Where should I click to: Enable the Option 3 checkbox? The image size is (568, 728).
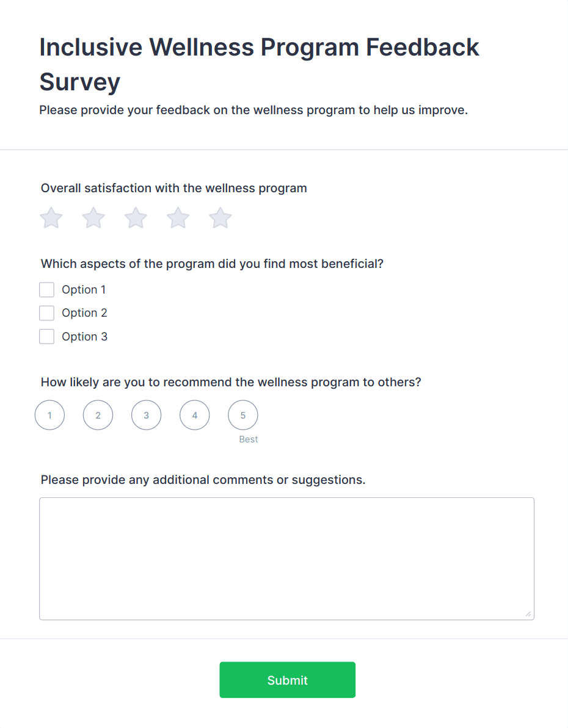coord(47,337)
